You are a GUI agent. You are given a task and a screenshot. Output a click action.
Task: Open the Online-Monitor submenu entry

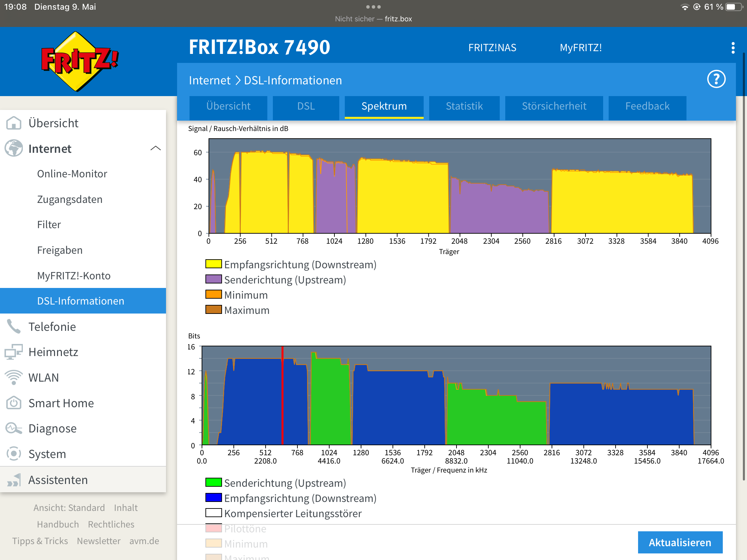click(x=72, y=174)
